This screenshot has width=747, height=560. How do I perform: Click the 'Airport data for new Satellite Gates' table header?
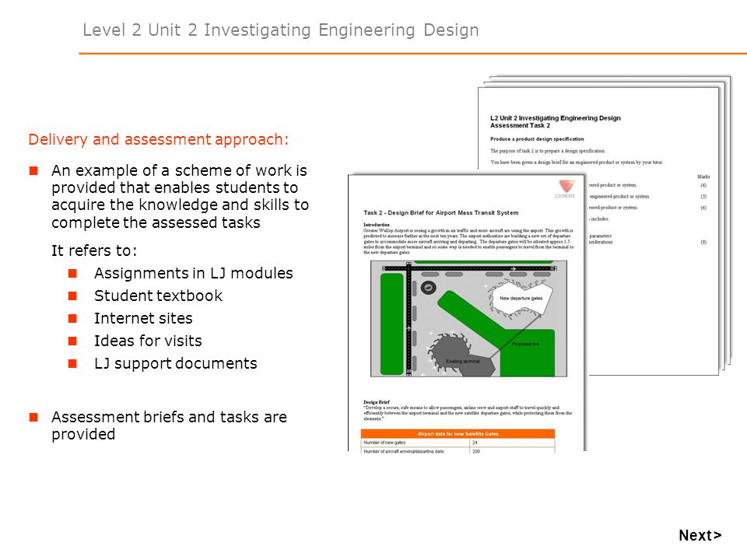[458, 434]
